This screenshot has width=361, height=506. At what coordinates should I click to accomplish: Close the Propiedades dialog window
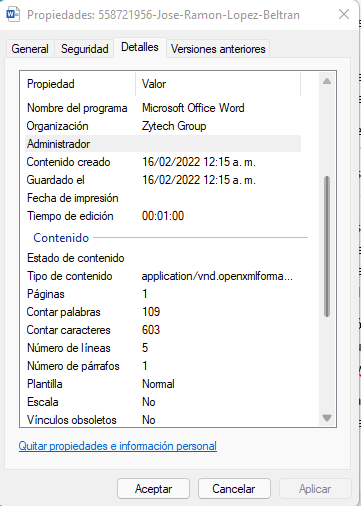[x=344, y=14]
